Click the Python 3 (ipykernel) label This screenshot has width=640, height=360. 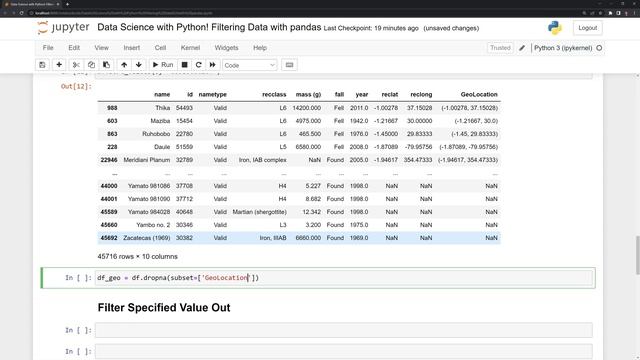563,48
